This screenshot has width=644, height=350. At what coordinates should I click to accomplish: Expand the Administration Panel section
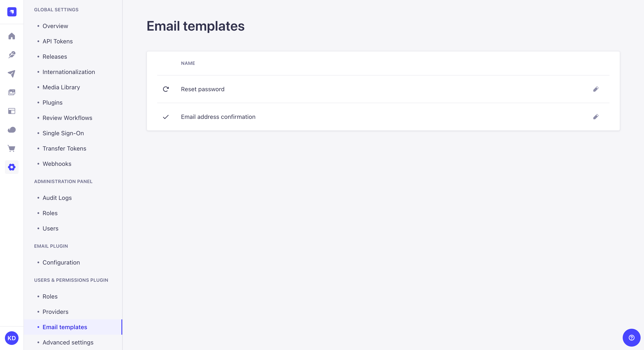coord(63,181)
